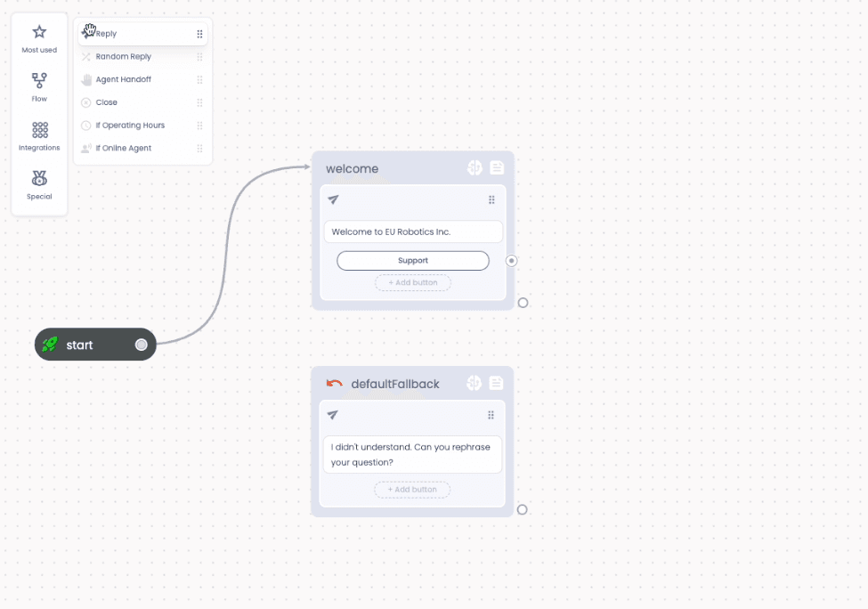
Task: Select the If Online Agent block
Action: tap(142, 148)
